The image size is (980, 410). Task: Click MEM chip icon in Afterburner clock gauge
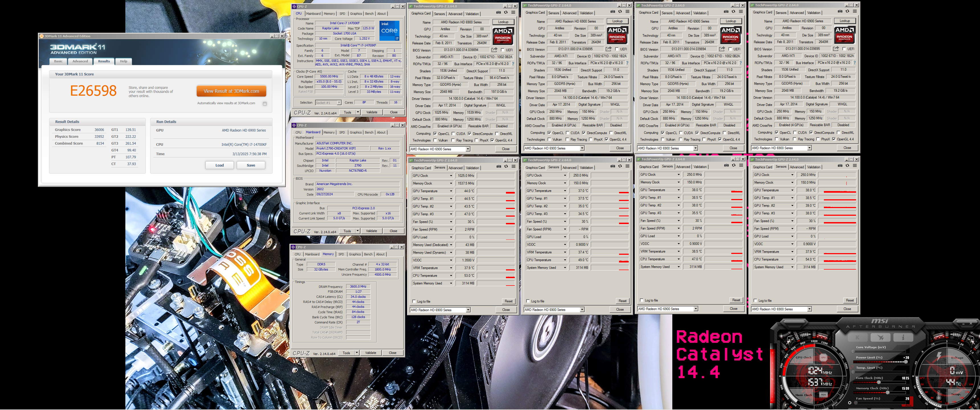[x=824, y=395]
